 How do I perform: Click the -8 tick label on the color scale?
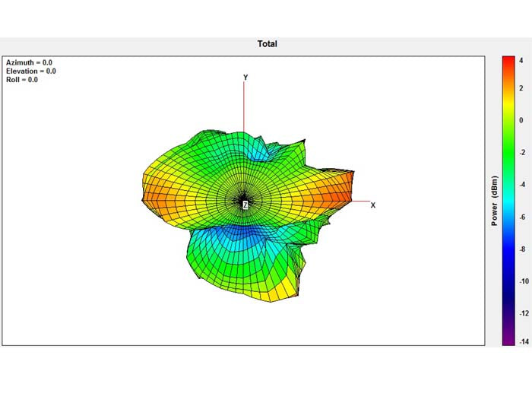(521, 249)
